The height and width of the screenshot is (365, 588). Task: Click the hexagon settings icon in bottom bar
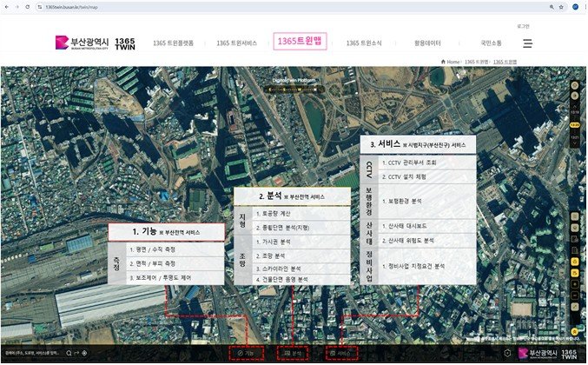tap(508, 353)
